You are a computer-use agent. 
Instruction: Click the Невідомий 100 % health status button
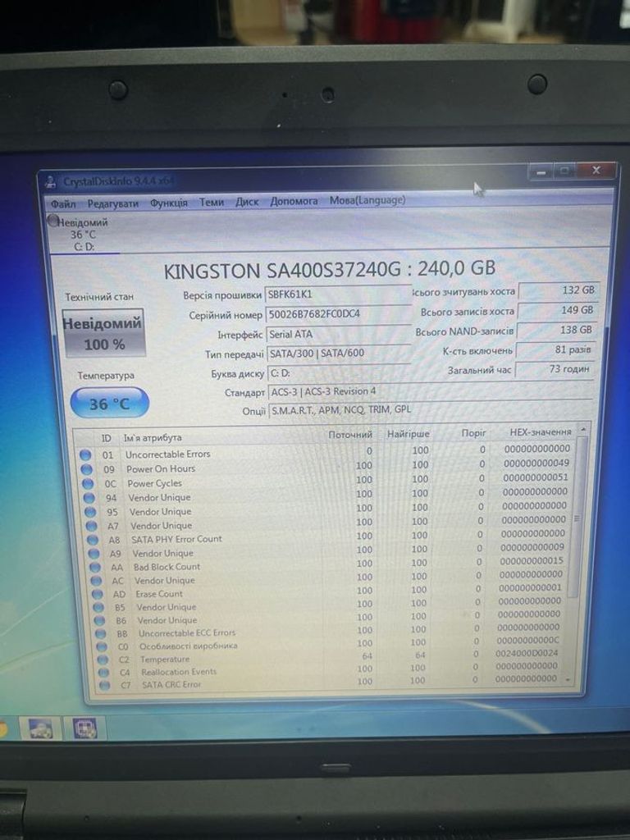(103, 333)
